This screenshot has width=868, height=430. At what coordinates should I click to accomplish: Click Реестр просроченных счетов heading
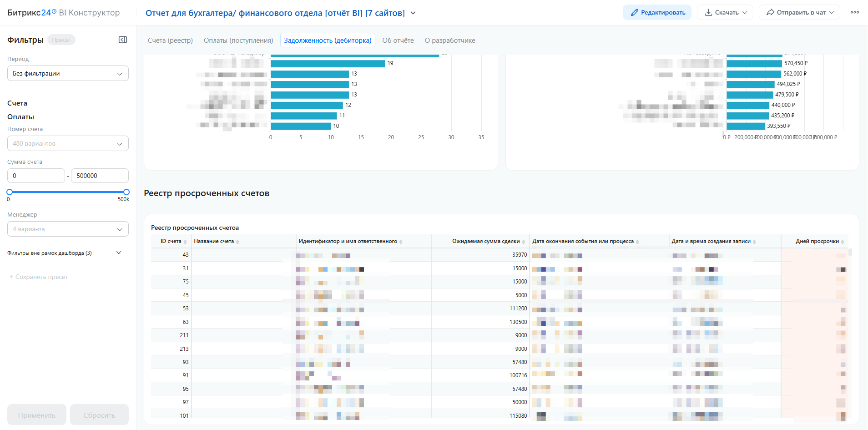(x=207, y=193)
